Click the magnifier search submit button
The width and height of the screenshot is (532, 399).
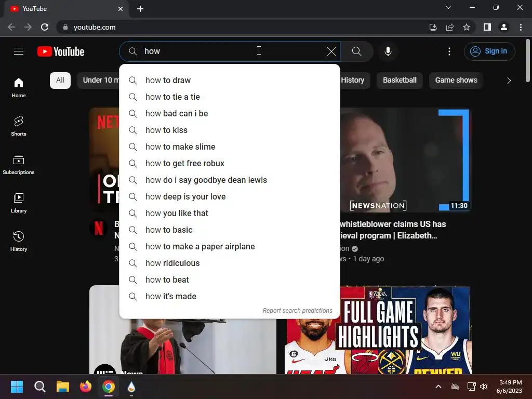point(356,51)
